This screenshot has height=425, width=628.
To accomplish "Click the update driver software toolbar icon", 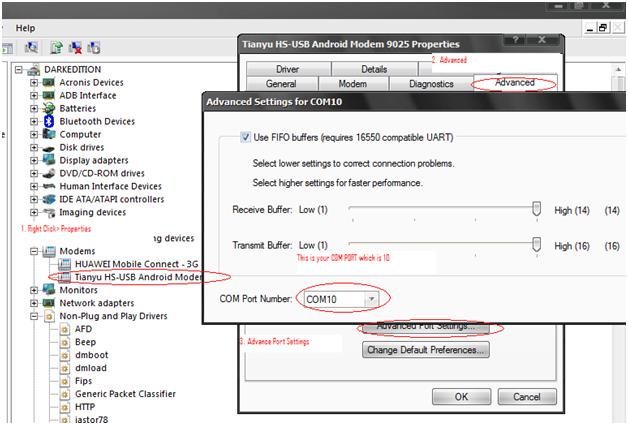I will [x=56, y=48].
